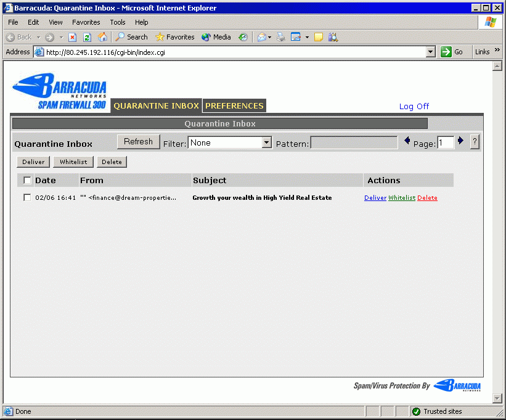The height and width of the screenshot is (420, 506).
Task: Click the Page number input field
Action: [x=446, y=142]
